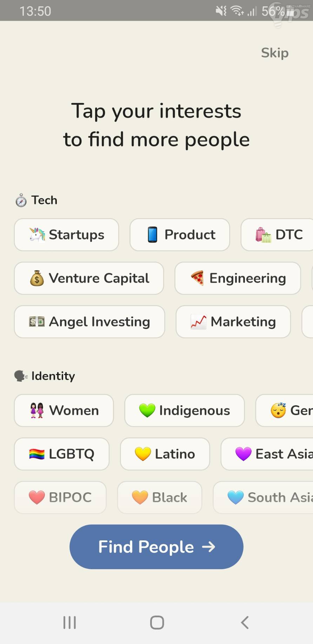
Task: Select the Women identity chip
Action: 64,410
